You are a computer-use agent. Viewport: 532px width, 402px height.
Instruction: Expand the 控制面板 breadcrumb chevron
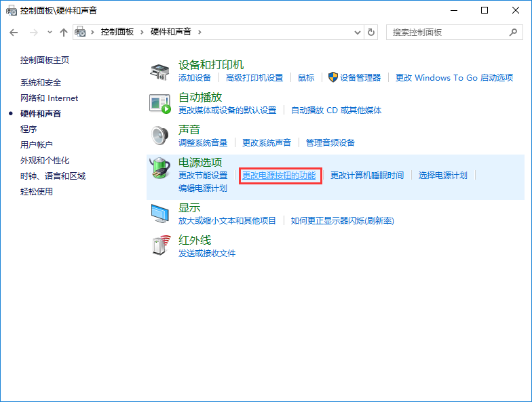pyautogui.click(x=142, y=32)
